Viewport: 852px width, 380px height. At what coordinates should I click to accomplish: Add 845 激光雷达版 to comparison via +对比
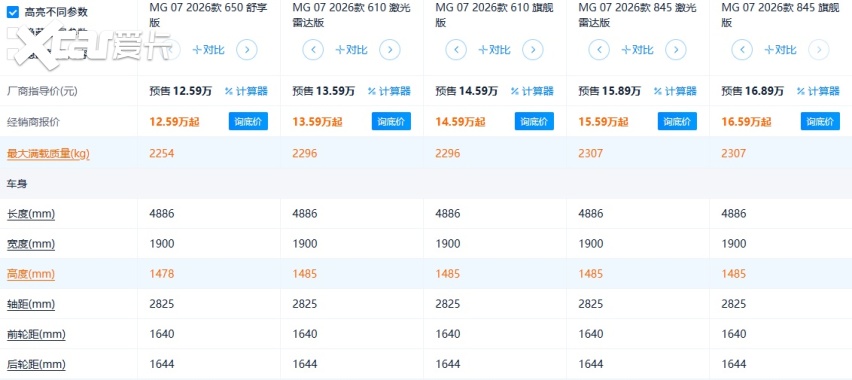(637, 50)
